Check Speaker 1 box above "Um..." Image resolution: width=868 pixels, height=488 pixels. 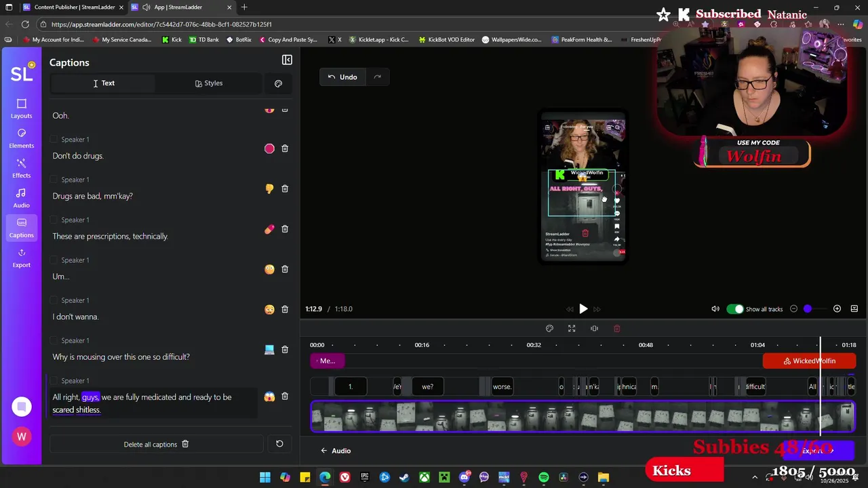click(54, 260)
